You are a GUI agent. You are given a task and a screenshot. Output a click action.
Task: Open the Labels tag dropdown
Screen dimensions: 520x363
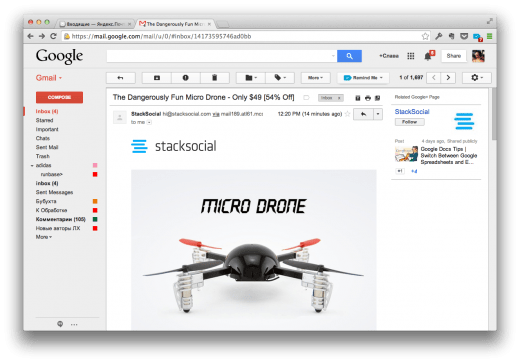(x=280, y=78)
